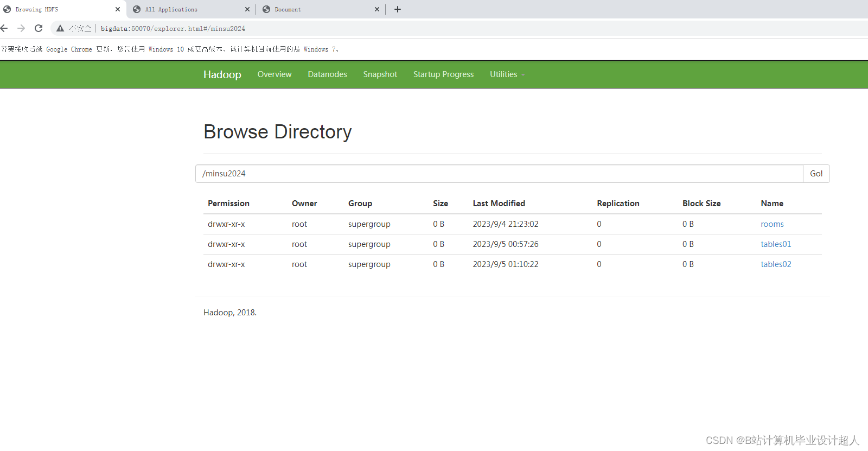Click the /minsu2024 directory path field
The height and width of the screenshot is (451, 868).
coord(499,174)
